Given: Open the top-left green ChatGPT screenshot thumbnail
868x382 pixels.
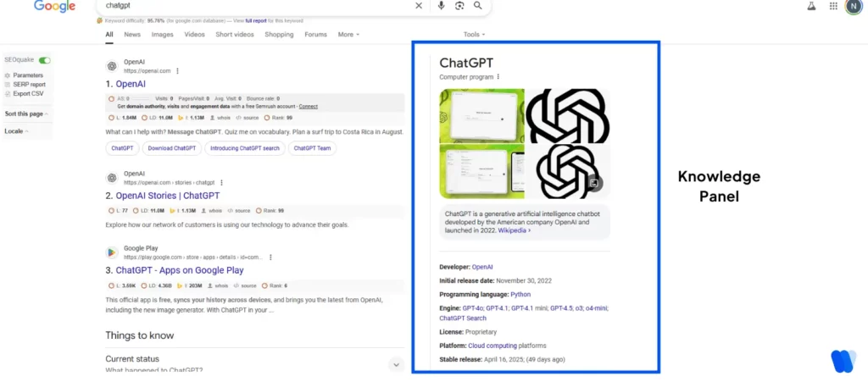Looking at the screenshot, I should point(481,115).
